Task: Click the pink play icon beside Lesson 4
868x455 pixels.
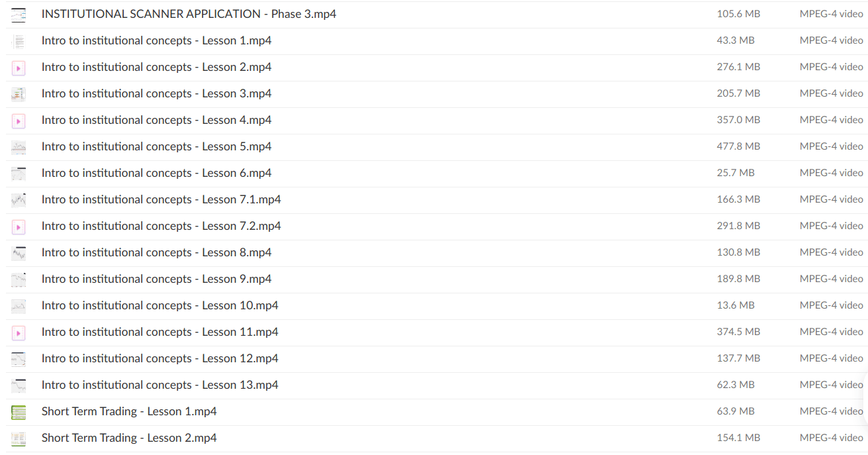Action: coord(19,121)
